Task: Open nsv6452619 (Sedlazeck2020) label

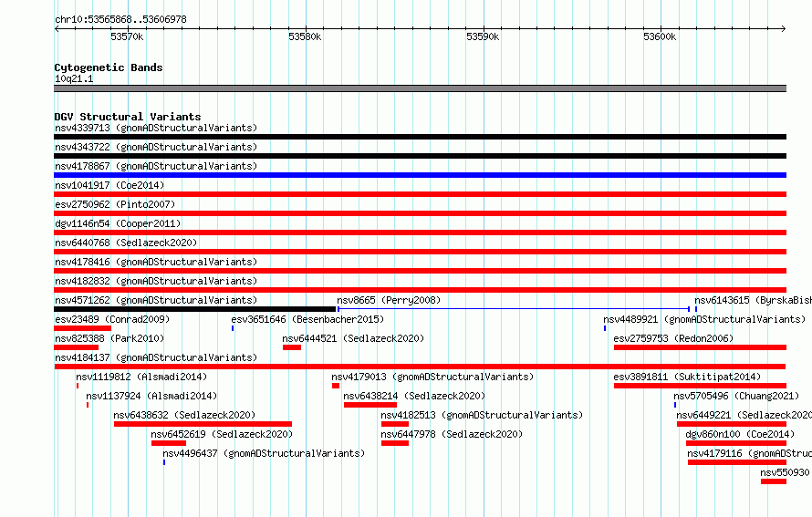Action: [x=222, y=434]
